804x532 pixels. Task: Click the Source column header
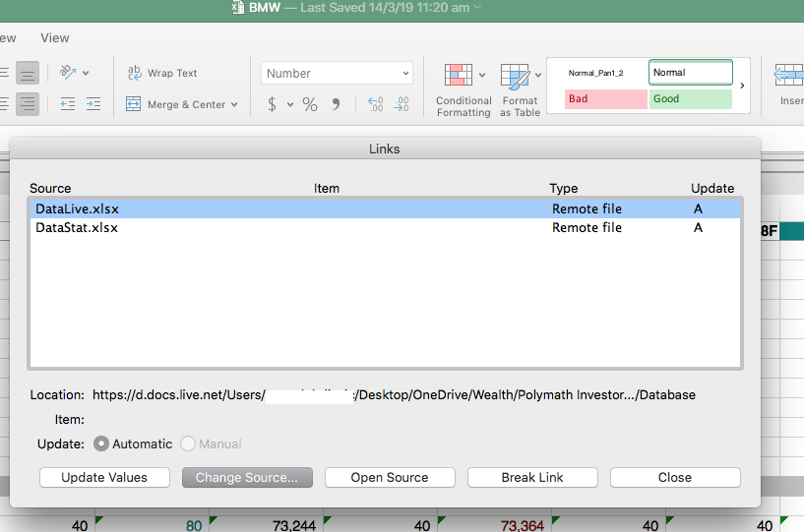pyautogui.click(x=50, y=188)
